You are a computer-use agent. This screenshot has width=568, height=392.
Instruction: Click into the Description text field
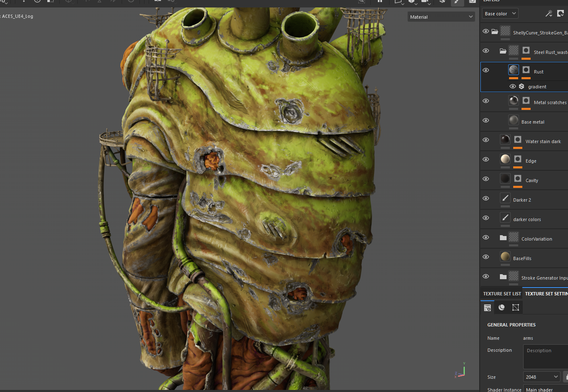click(546, 356)
